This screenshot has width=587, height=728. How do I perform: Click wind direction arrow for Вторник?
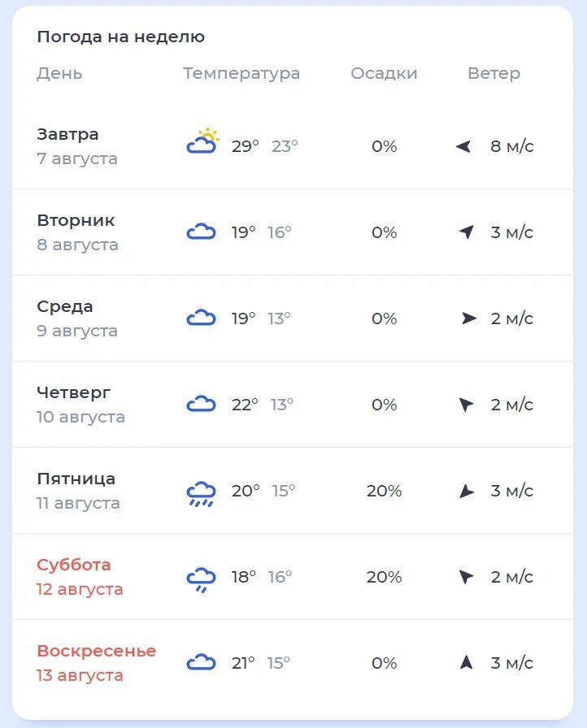click(x=466, y=232)
